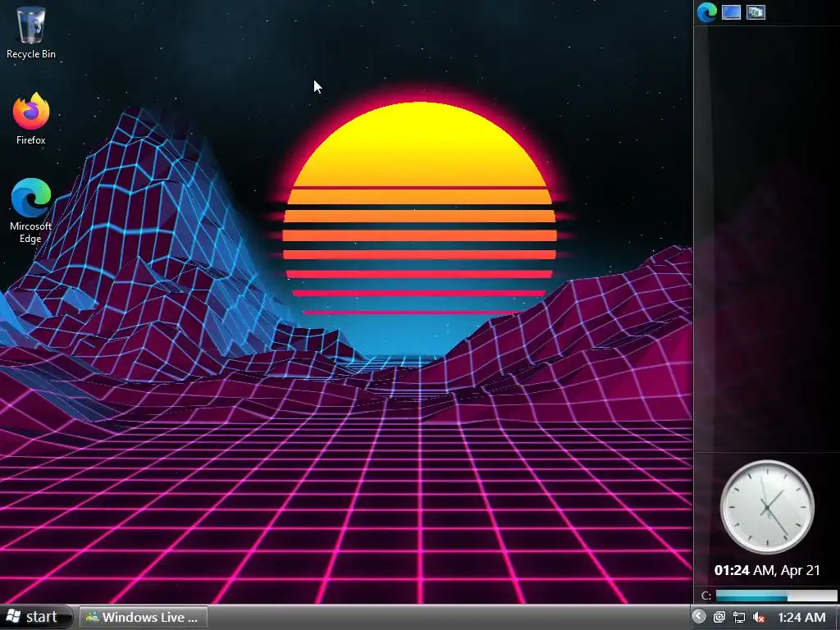Click the analog clock gadget
840x630 pixels.
click(x=767, y=507)
